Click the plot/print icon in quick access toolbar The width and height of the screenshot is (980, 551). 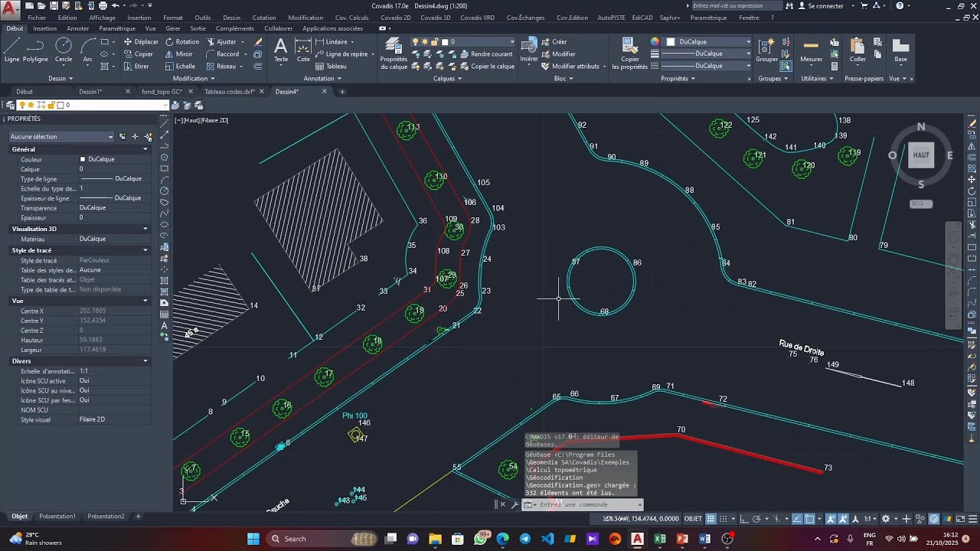(x=103, y=5)
